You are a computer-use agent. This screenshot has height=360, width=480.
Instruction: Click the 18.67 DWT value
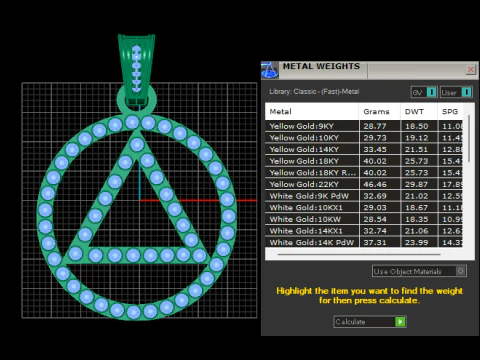(x=417, y=207)
